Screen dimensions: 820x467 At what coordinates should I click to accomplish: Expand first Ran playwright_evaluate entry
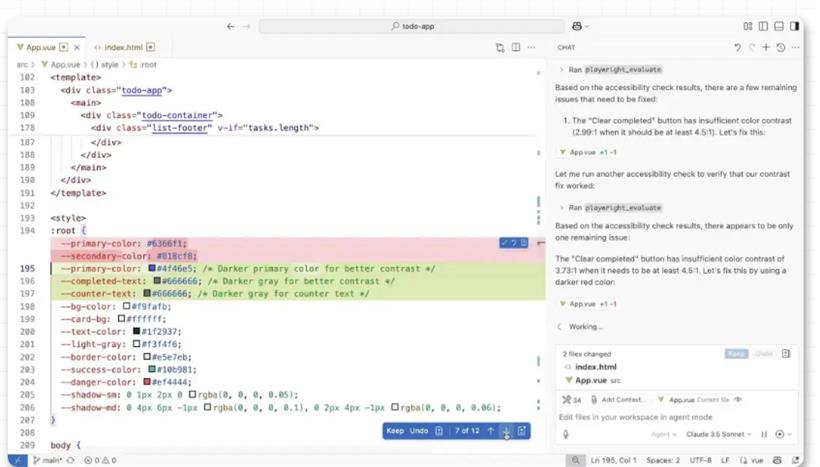pyautogui.click(x=610, y=70)
